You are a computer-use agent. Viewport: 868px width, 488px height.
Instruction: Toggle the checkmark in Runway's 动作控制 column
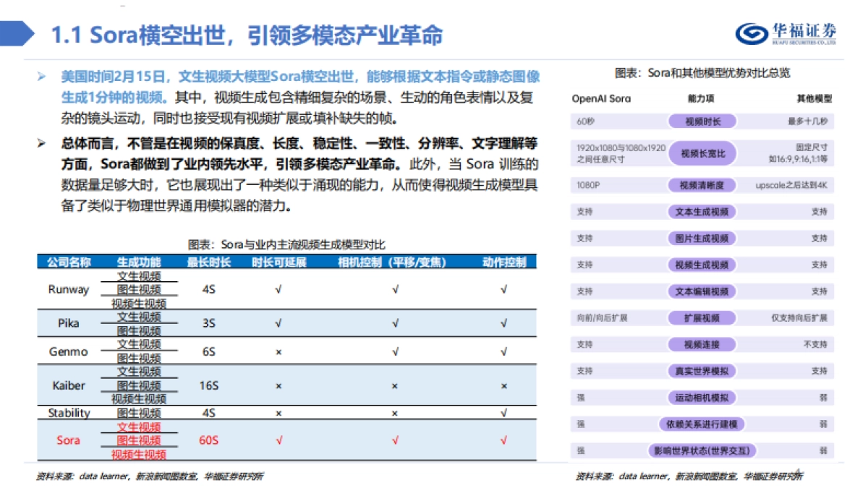[504, 290]
